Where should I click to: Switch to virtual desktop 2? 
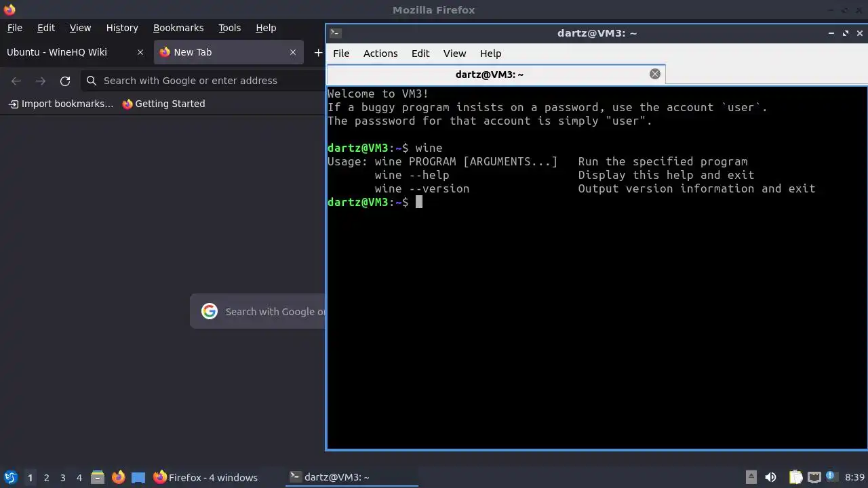coord(46,477)
